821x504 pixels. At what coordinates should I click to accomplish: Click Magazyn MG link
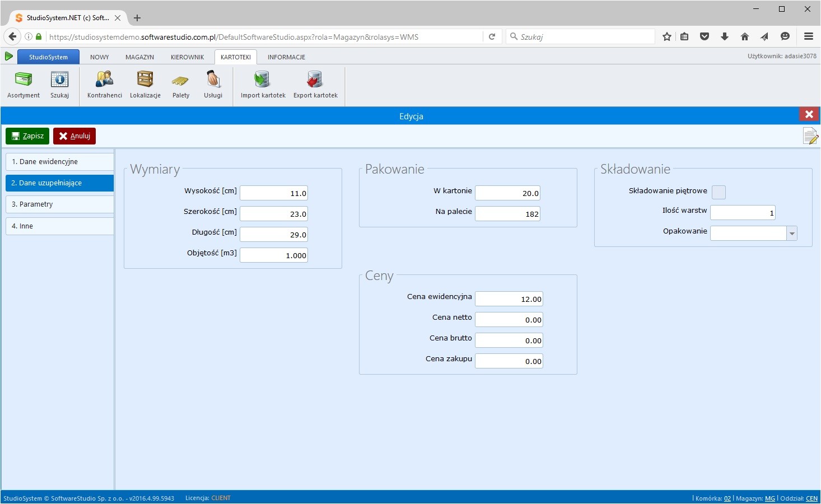(770, 498)
